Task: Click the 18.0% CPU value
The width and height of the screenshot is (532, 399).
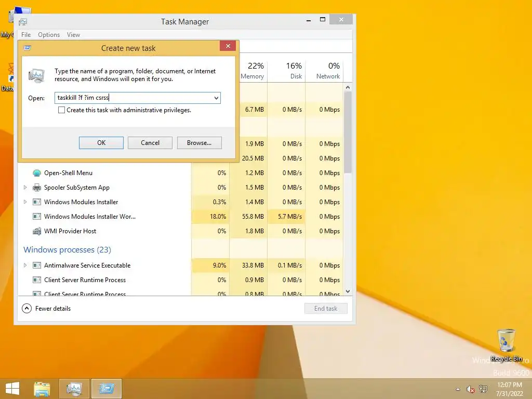Action: click(x=218, y=217)
